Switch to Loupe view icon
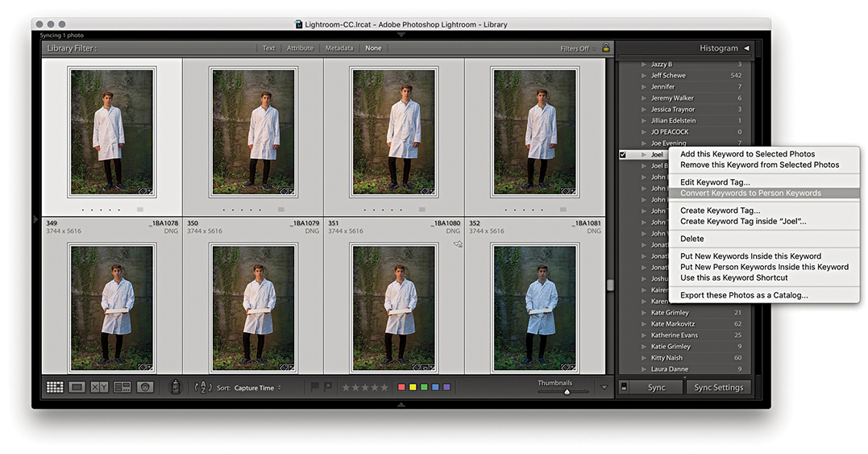Viewport: 868px width, 454px height. pos(77,388)
